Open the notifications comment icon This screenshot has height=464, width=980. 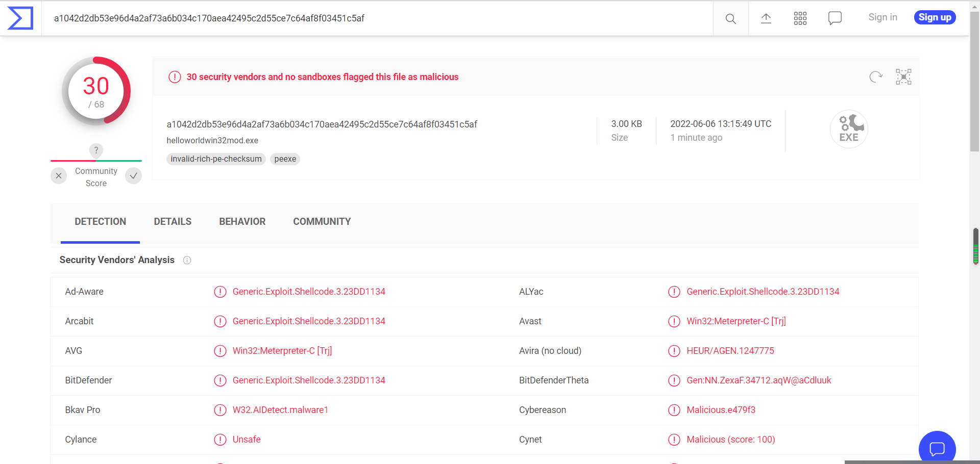click(x=835, y=18)
